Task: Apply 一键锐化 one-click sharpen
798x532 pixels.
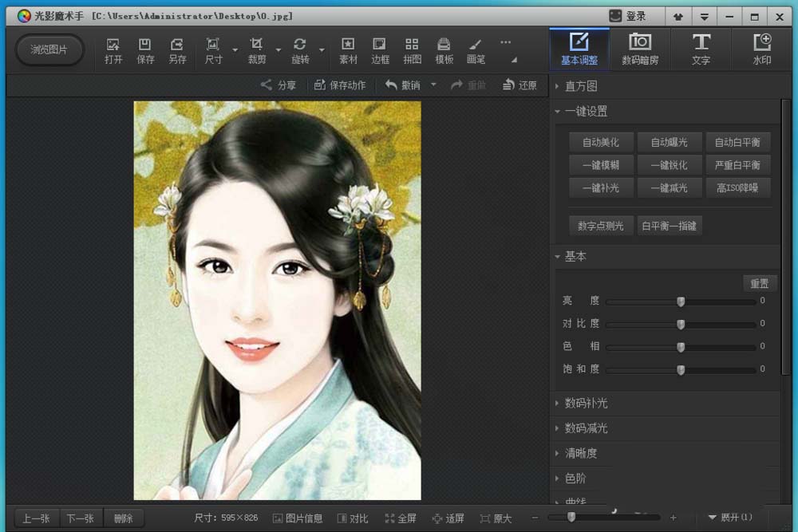Action: [670, 165]
